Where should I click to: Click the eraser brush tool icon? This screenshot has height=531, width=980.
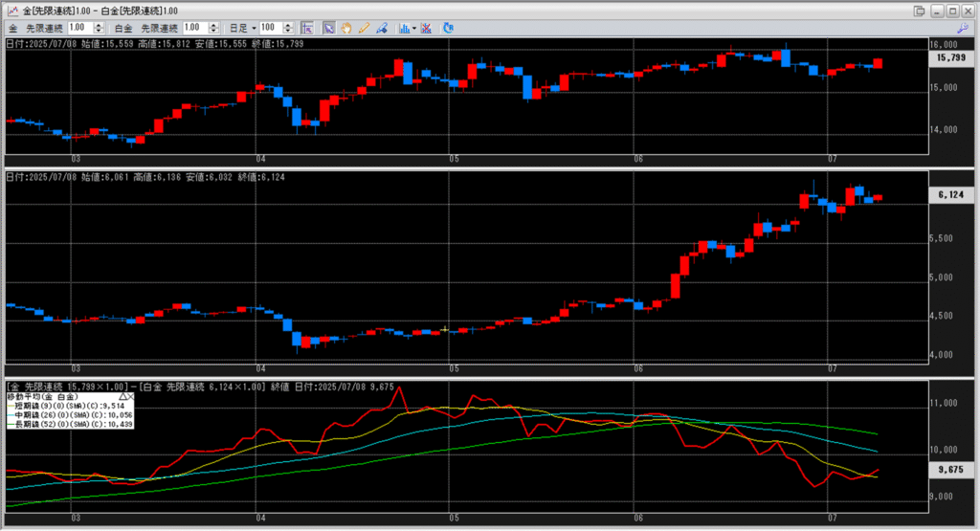(x=381, y=29)
